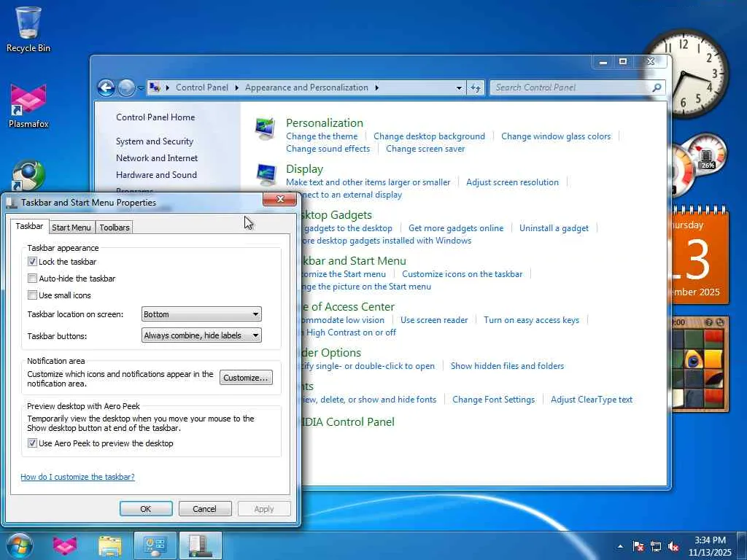Click the muted volume tray icon
747x560 pixels.
[673, 546]
